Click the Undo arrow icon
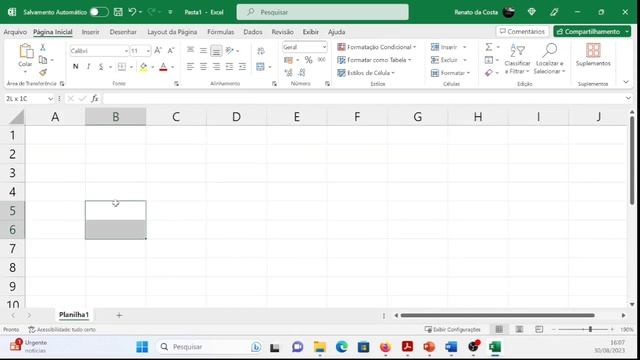640x360 pixels. [132, 12]
